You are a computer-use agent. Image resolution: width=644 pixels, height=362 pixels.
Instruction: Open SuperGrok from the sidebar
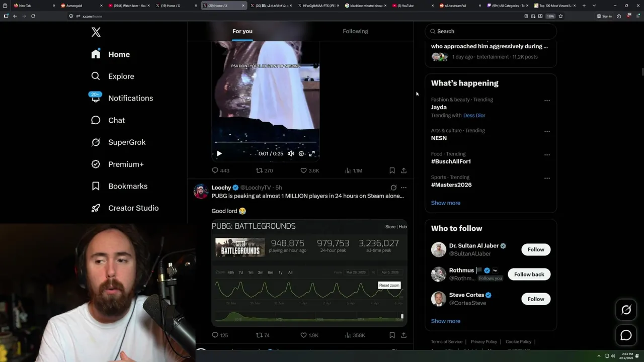[118, 142]
